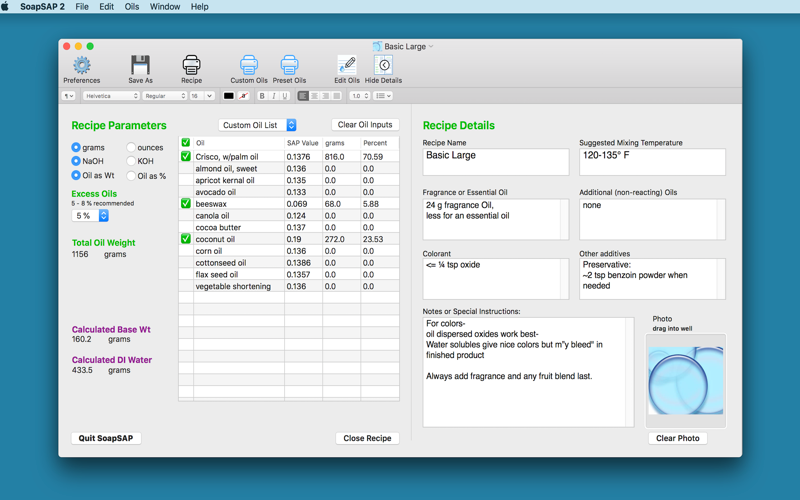Open the Edit Oils pencil icon
Image resolution: width=800 pixels, height=500 pixels.
point(347,65)
